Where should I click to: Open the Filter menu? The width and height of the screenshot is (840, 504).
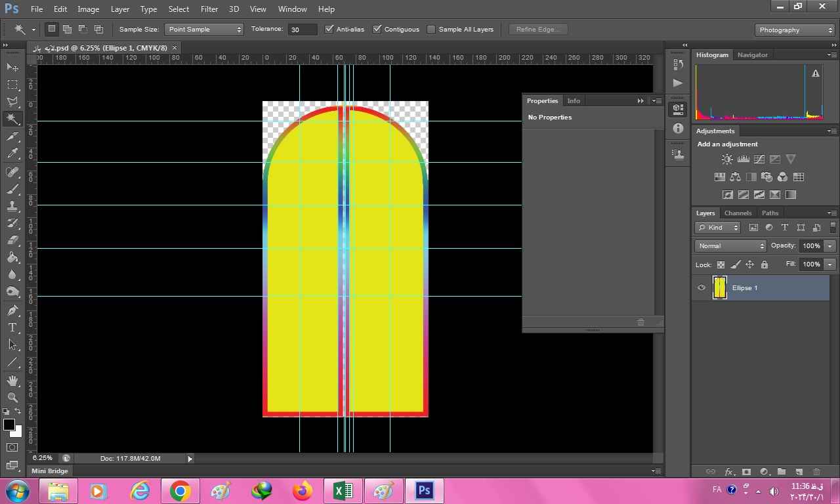click(x=209, y=9)
